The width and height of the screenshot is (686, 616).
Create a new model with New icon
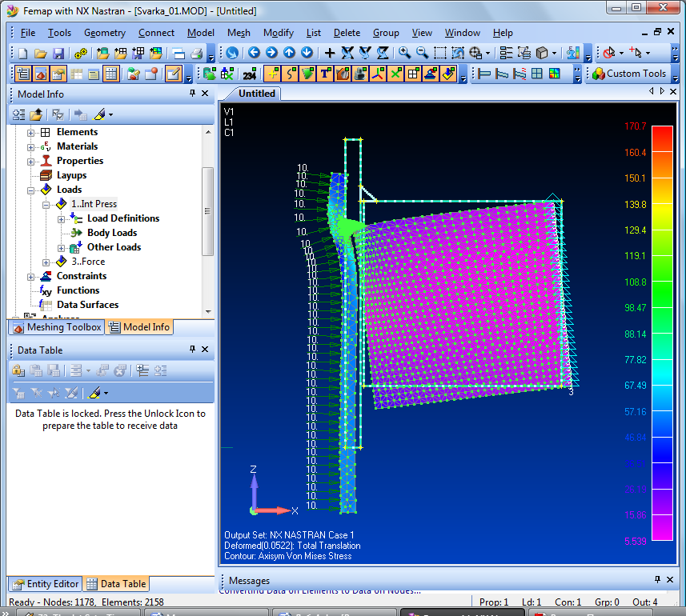click(x=22, y=54)
